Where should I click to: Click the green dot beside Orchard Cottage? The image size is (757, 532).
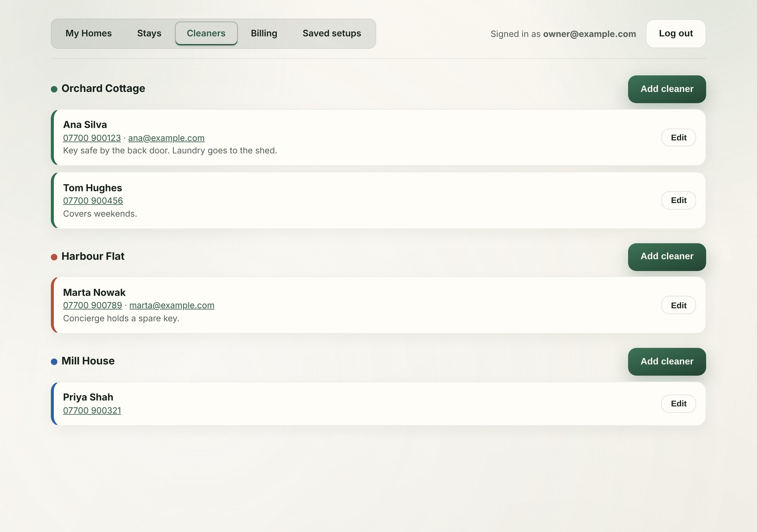click(x=54, y=89)
